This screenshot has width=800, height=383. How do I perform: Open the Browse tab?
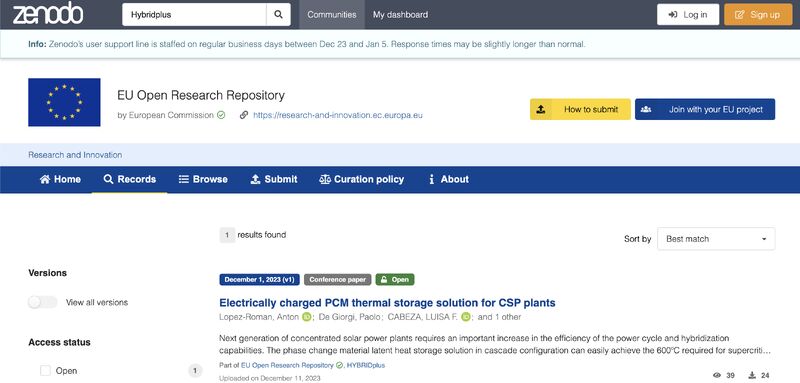(x=203, y=179)
